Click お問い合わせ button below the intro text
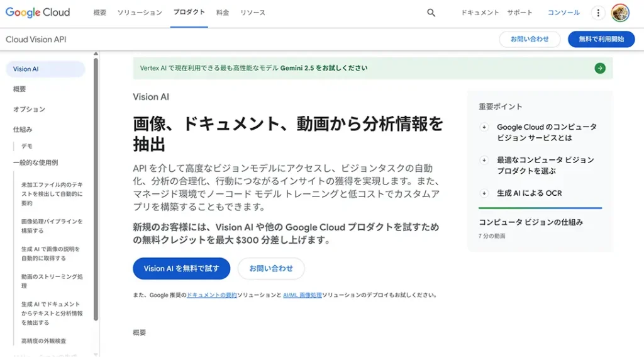This screenshot has height=357, width=644. (x=271, y=269)
